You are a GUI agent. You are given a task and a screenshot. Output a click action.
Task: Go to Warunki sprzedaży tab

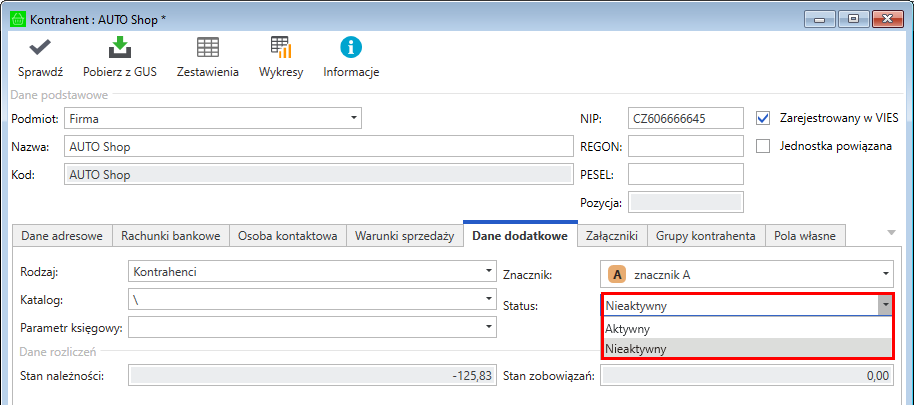[x=404, y=236]
